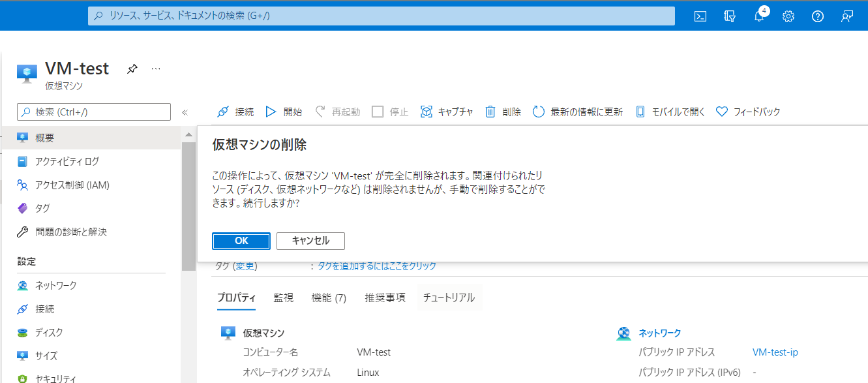Click the ネットワーク globe icon in properties

tap(623, 333)
